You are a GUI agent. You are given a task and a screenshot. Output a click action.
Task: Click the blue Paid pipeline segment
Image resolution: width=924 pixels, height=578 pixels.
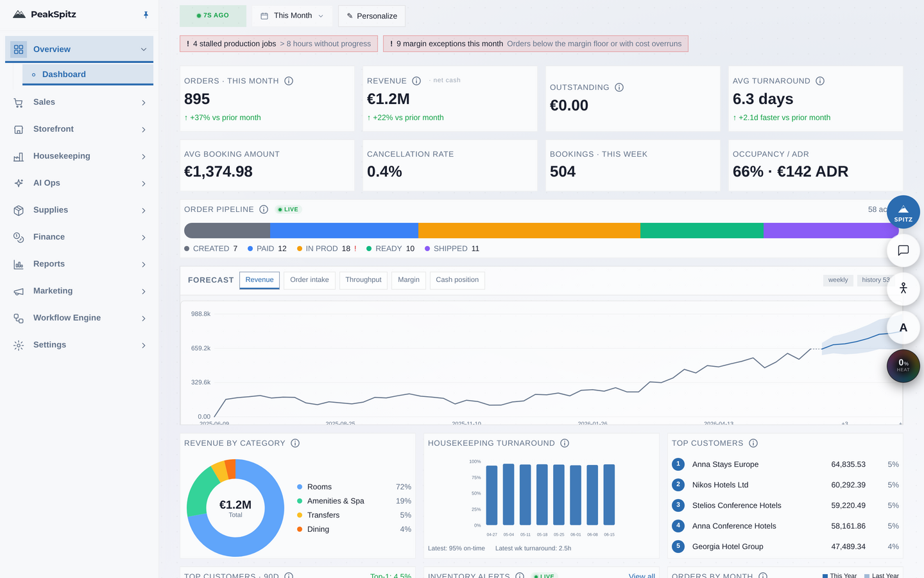[344, 231]
